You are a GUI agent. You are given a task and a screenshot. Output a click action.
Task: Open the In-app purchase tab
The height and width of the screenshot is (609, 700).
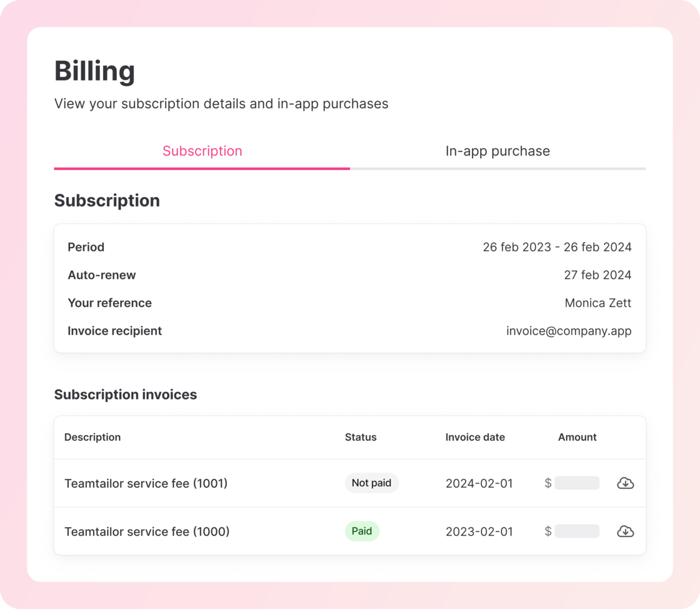click(x=497, y=151)
